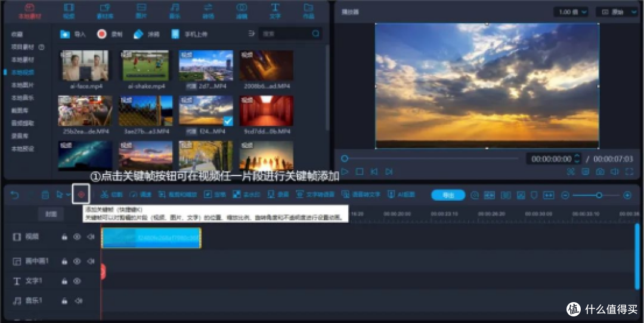Click the red add-keyframe button

tap(81, 195)
